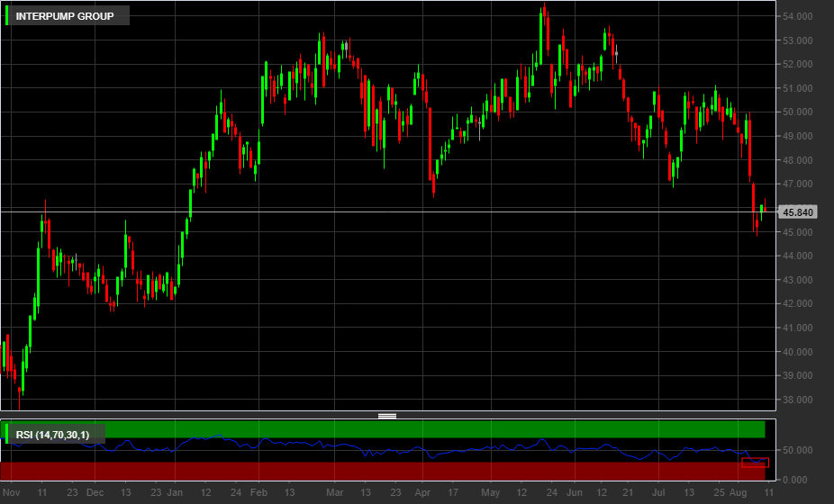Click the current price tag 45.840
Image resolution: width=834 pixels, height=504 pixels.
[x=797, y=212]
